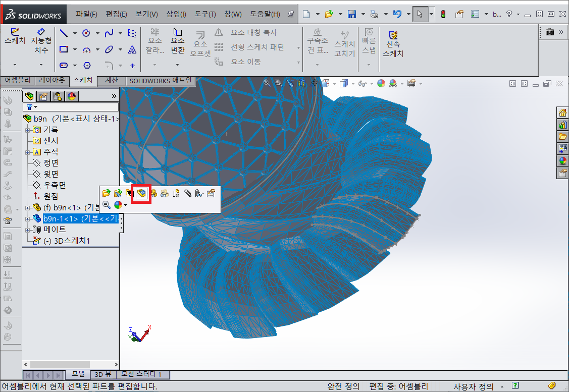Open the 편집(E) menu
The image size is (569, 392).
pos(116,14)
